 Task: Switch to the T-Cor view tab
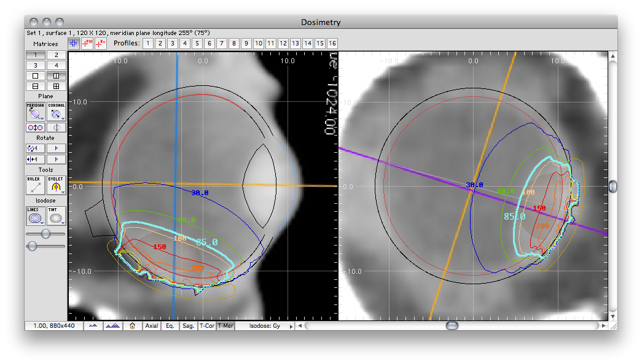click(207, 326)
